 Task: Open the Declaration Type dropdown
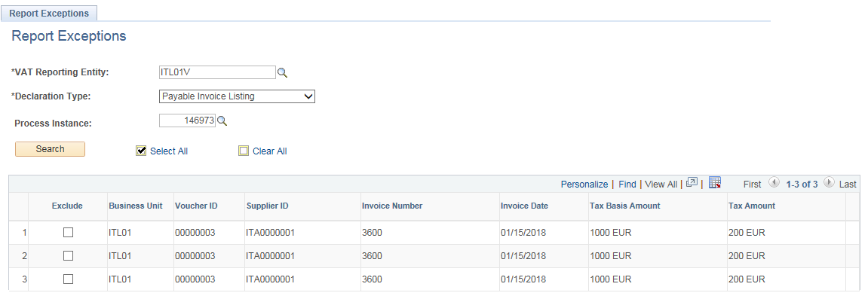[237, 96]
